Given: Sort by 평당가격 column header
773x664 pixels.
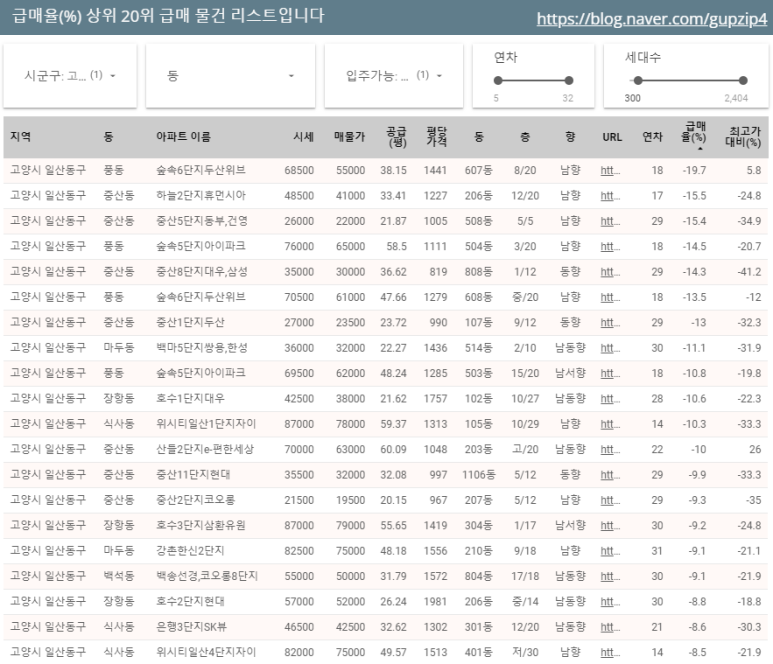Looking at the screenshot, I should pyautogui.click(x=437, y=137).
